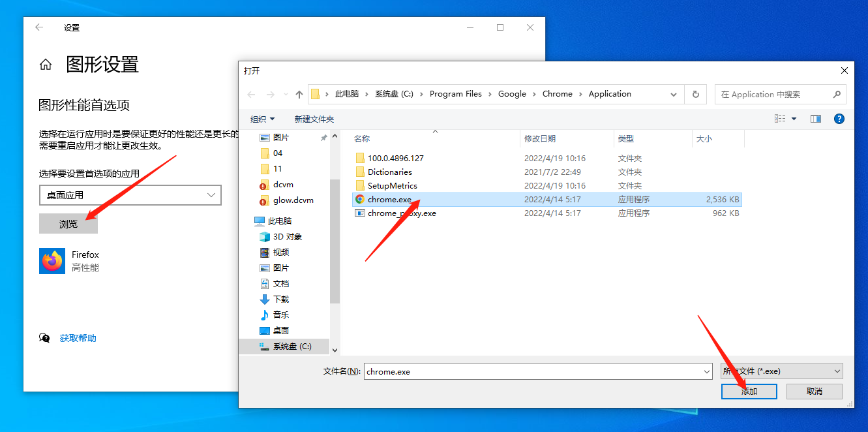Click the folder icon at the address bar start

click(316, 94)
